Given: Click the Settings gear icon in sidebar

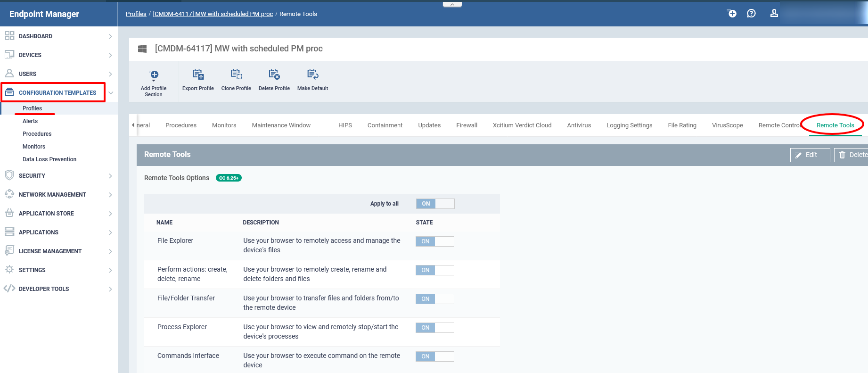Looking at the screenshot, I should pos(9,270).
